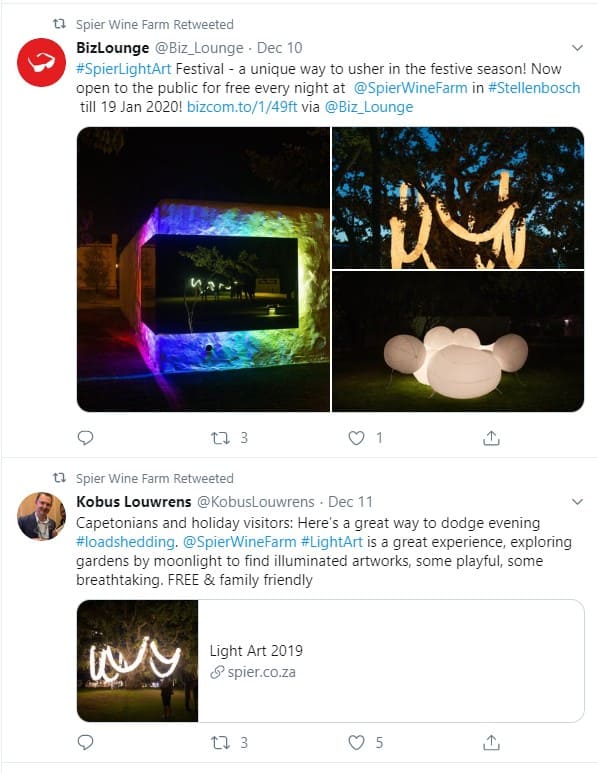View the glowing white inflatable spheres photo
This screenshot has width=598, height=773.
point(458,341)
